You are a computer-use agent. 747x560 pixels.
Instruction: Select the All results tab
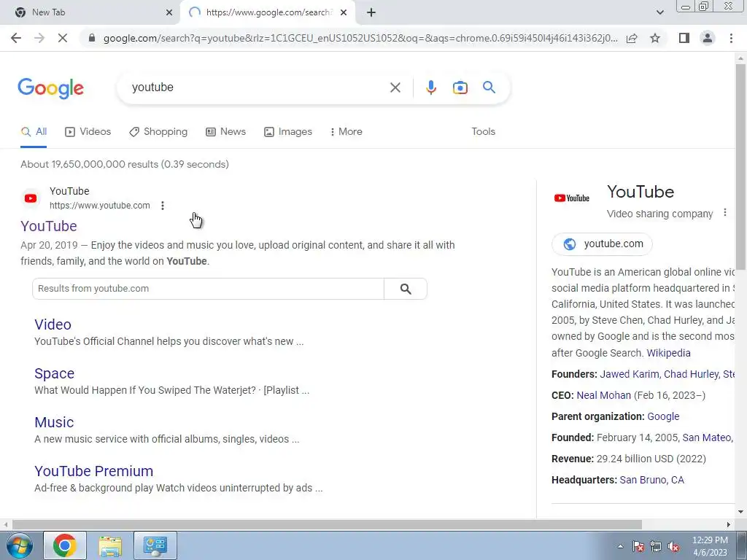click(34, 132)
